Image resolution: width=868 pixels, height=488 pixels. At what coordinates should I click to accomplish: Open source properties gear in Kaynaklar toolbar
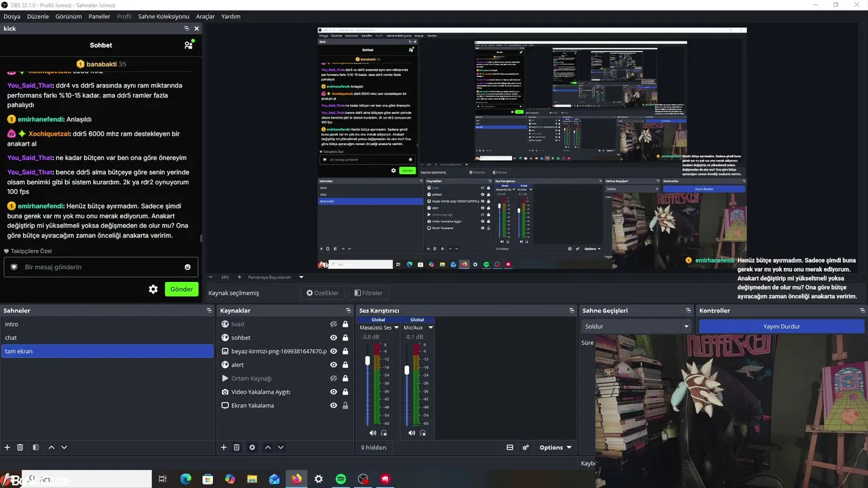[252, 447]
